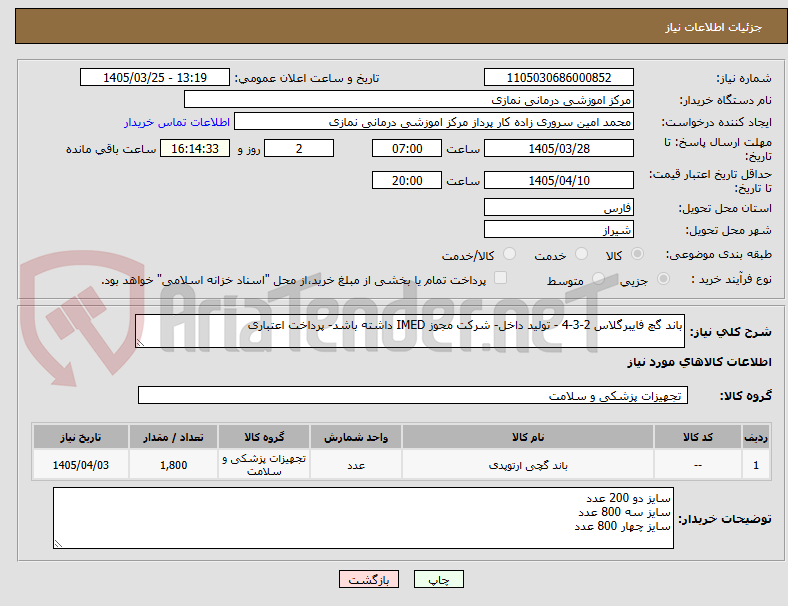Click the کد کالا column header
Viewport: 788px width, 606px height.
pos(698,437)
